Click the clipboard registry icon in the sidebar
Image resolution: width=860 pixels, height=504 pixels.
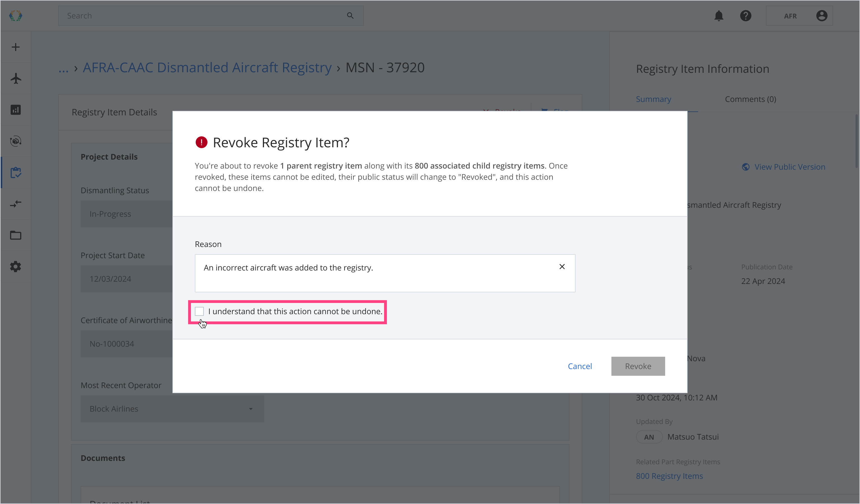tap(16, 173)
